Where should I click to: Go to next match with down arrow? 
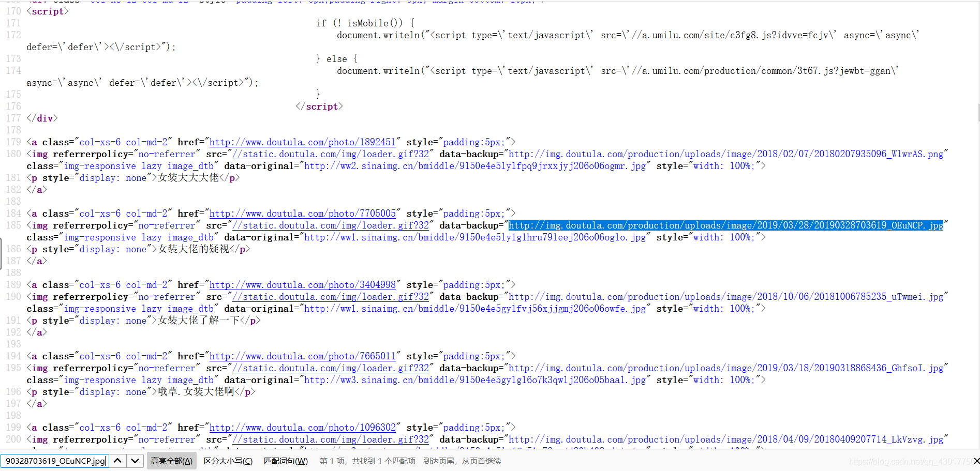click(x=135, y=461)
